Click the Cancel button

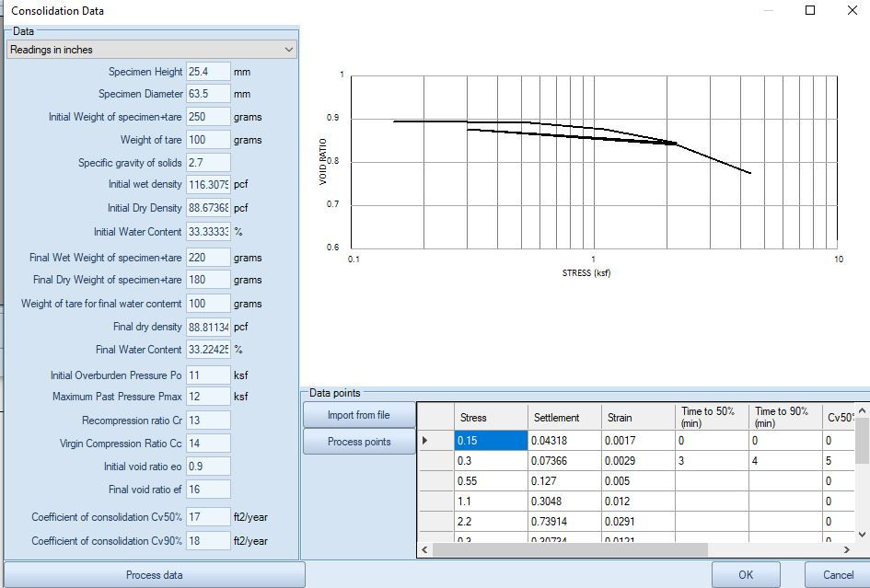[x=838, y=575]
